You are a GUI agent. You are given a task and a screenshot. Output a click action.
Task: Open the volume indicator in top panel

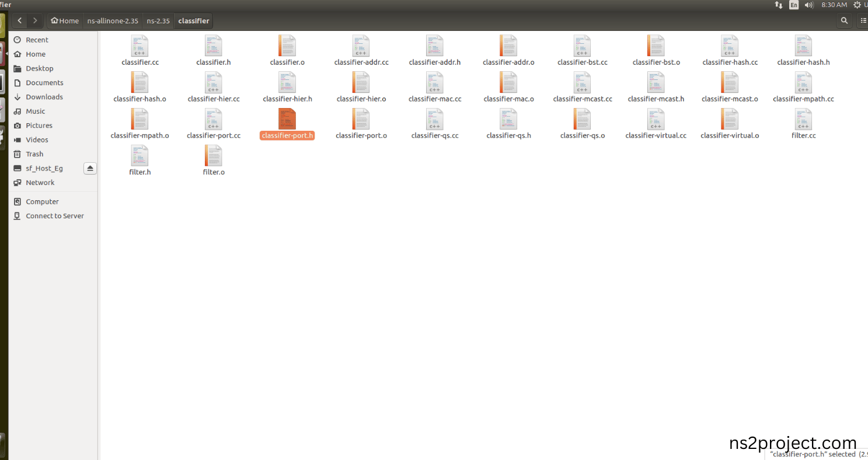pos(809,5)
